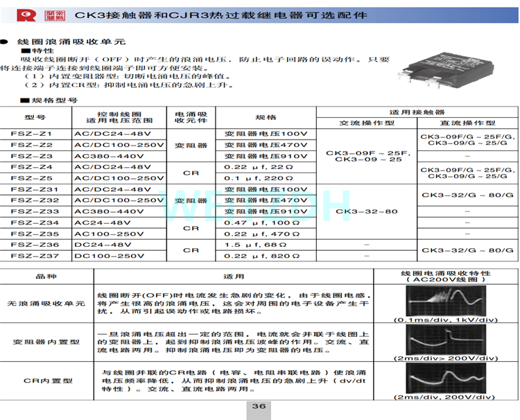
Task: Click 变阻器电压910V in the FSZ-Z33 row
Action: tap(266, 211)
